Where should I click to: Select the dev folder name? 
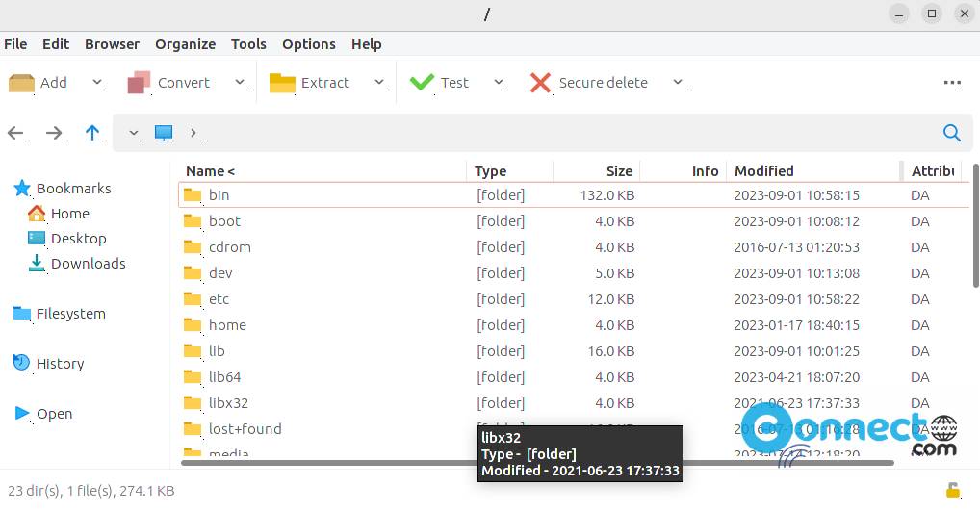pos(220,273)
